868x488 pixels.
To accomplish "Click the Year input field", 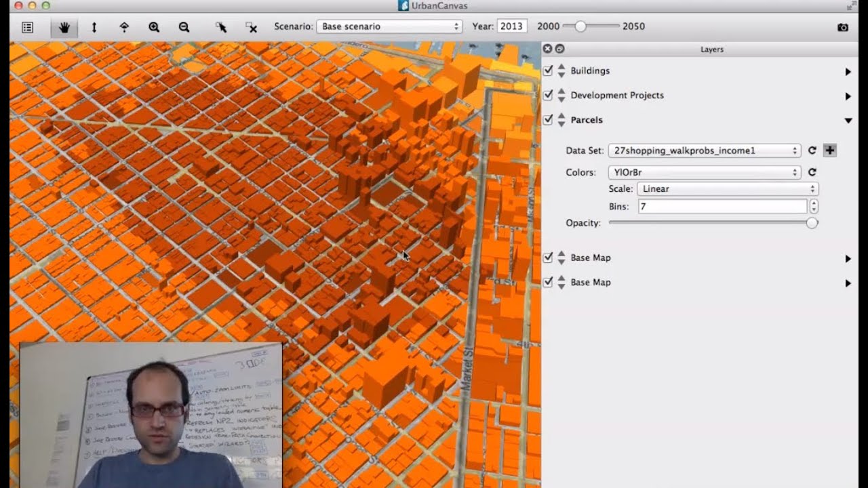I will 511,26.
